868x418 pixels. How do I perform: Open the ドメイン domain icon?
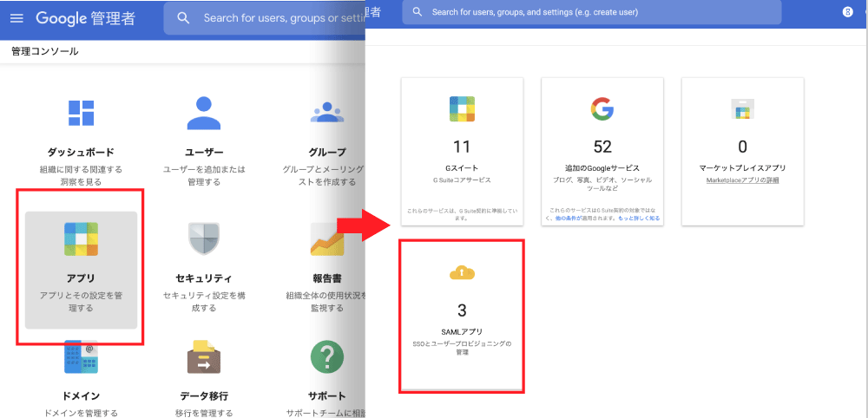(x=81, y=357)
